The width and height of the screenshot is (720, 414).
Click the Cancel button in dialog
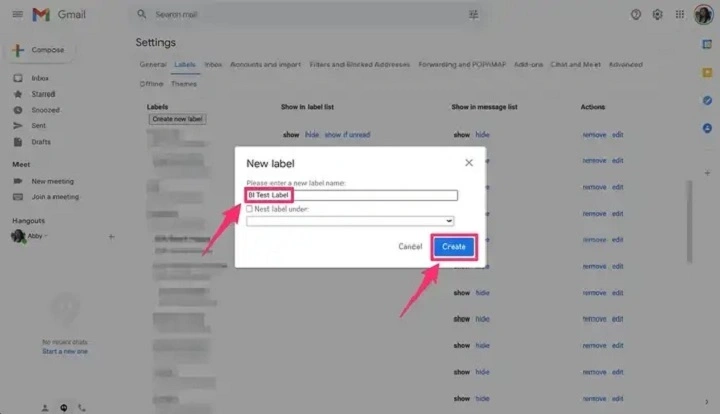(410, 246)
